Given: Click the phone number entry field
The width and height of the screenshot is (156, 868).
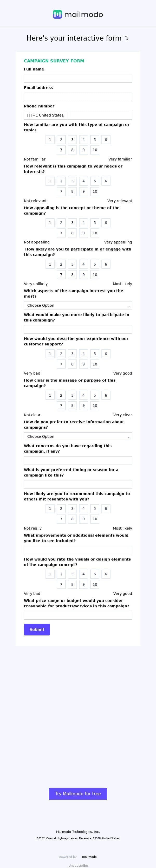Looking at the screenshot, I should (x=99, y=115).
